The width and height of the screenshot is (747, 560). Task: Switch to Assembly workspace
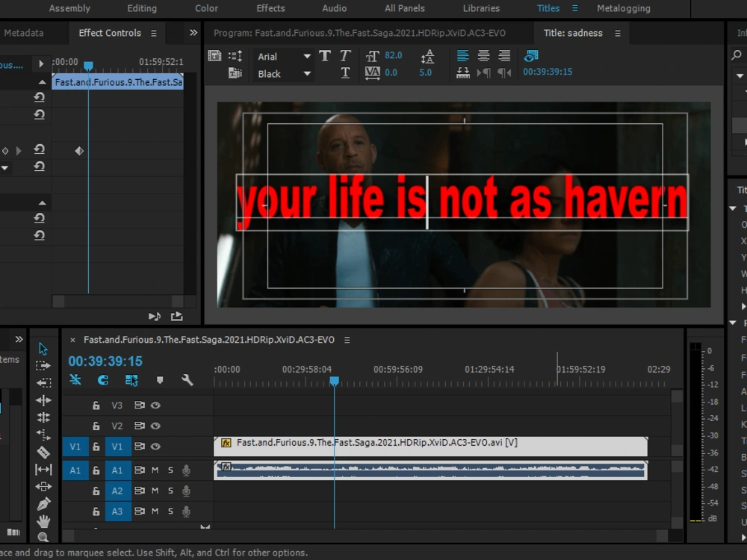pyautogui.click(x=69, y=8)
